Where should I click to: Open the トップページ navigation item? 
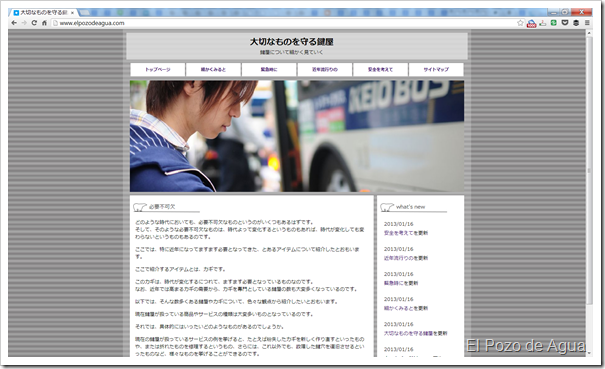(157, 69)
